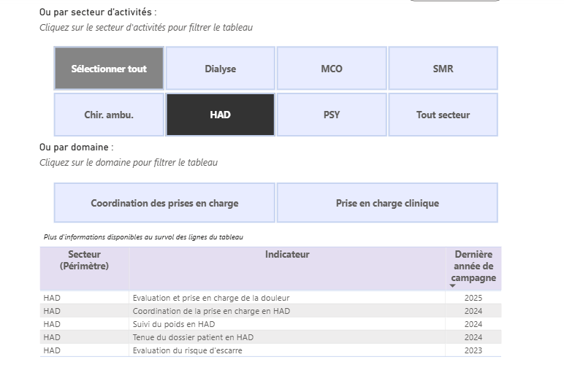Sort the table by Indicateur column header
564x392 pixels.
point(287,255)
